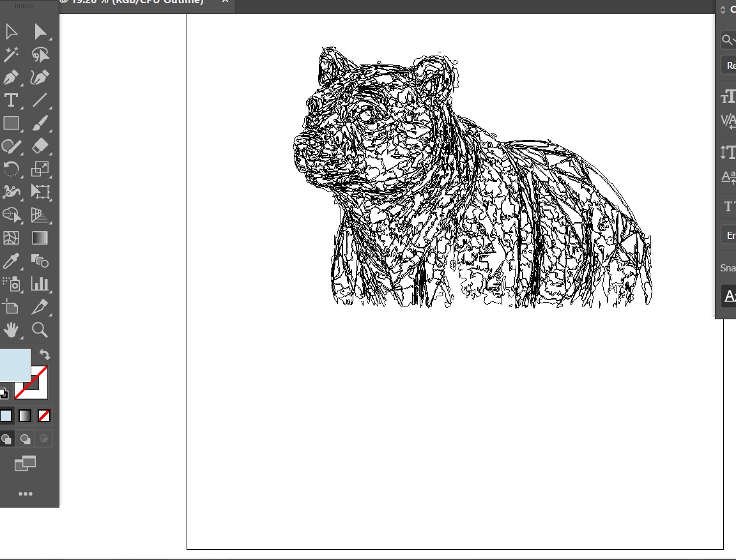The width and height of the screenshot is (736, 560).
Task: Select the Lasso tool
Action: coord(40,54)
